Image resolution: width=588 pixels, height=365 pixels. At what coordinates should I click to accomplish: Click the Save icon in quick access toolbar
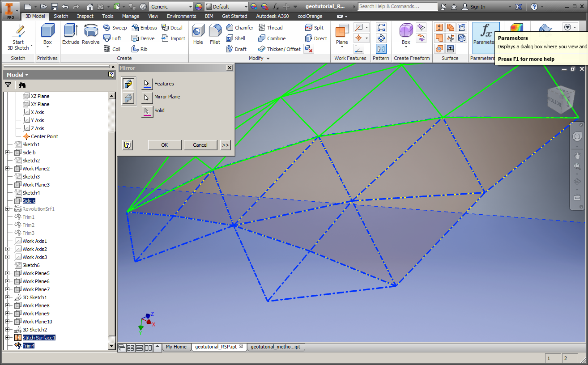(55, 7)
